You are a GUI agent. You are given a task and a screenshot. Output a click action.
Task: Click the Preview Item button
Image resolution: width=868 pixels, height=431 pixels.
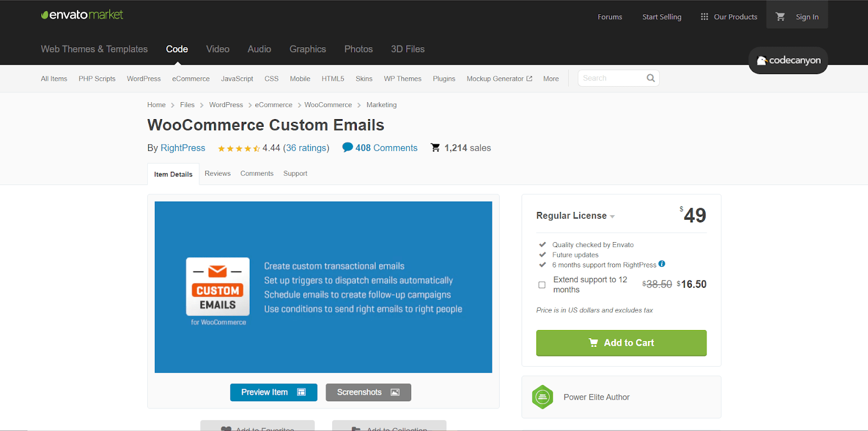[273, 392]
